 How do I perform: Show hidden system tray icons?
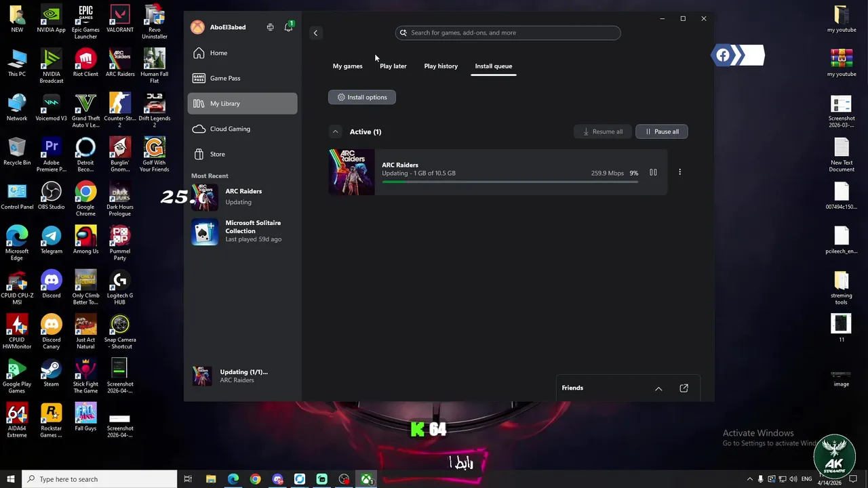pos(750,479)
